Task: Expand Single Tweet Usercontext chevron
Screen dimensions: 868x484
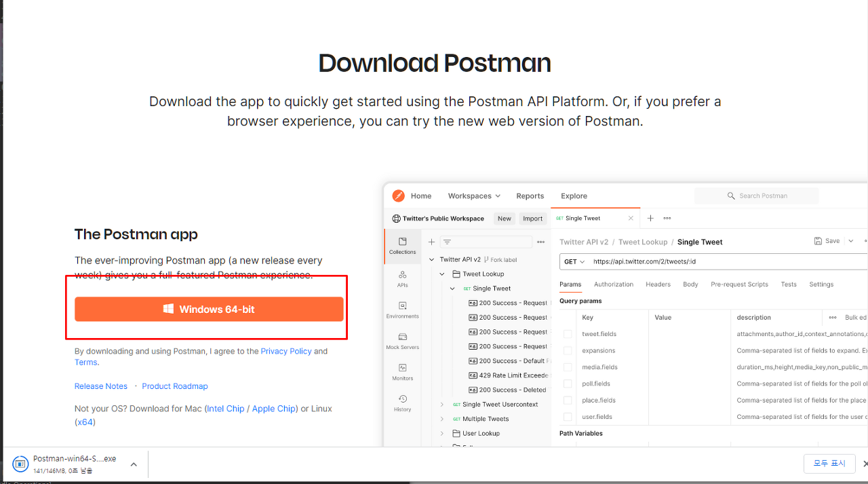Action: tap(442, 405)
